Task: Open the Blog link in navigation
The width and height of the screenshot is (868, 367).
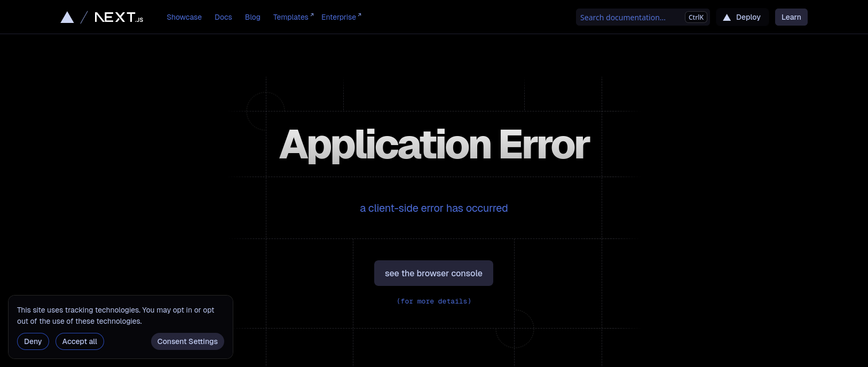Action: 252,17
